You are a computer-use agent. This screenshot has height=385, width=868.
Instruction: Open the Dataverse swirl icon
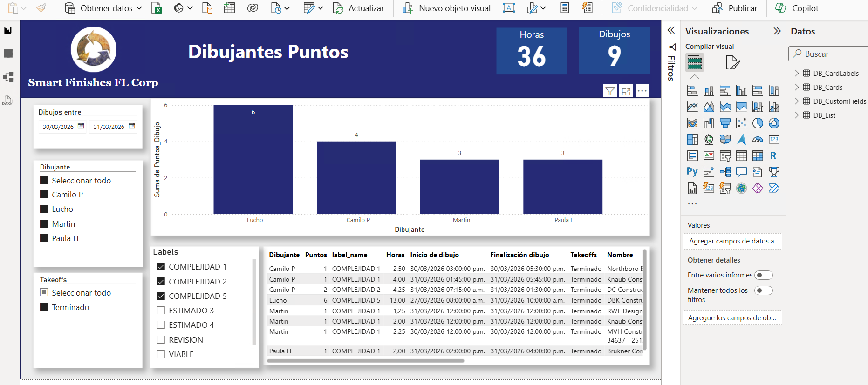[x=253, y=8]
